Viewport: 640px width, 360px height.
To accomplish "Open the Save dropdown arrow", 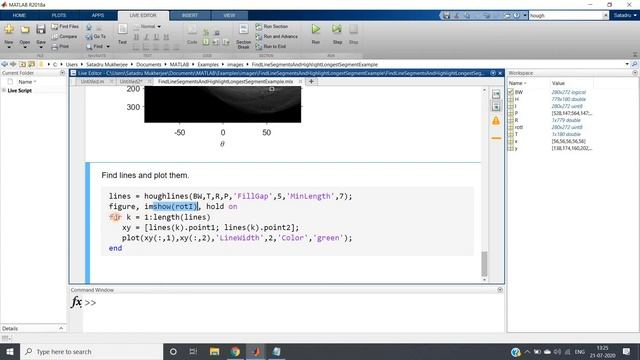I will [x=41, y=47].
